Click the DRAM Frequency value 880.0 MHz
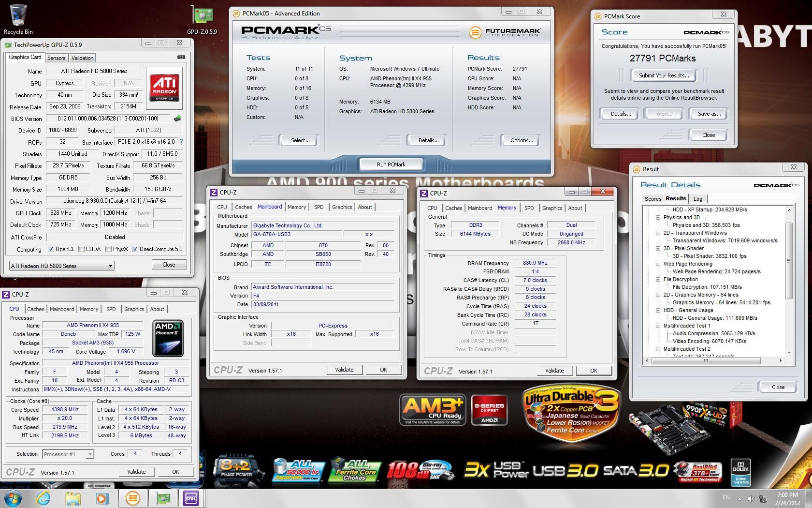This screenshot has height=508, width=812. tap(535, 263)
